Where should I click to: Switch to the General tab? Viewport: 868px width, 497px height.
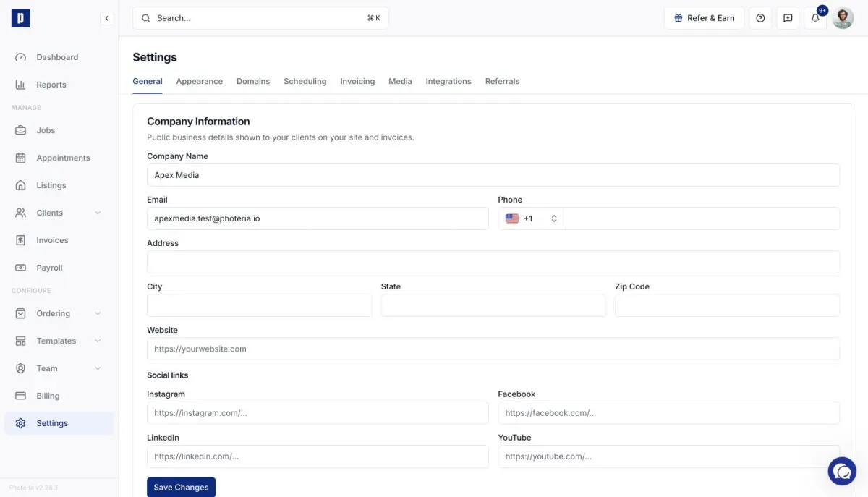(x=148, y=81)
